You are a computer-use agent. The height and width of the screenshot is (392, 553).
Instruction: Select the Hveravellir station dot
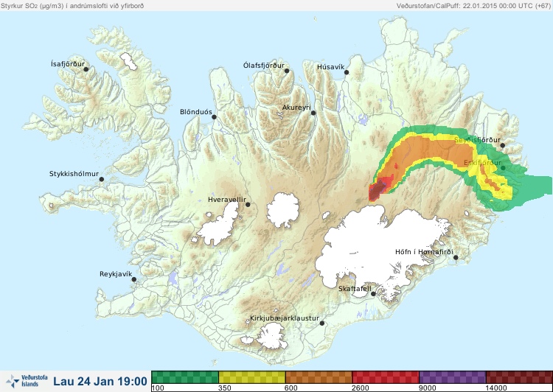pyautogui.click(x=248, y=204)
